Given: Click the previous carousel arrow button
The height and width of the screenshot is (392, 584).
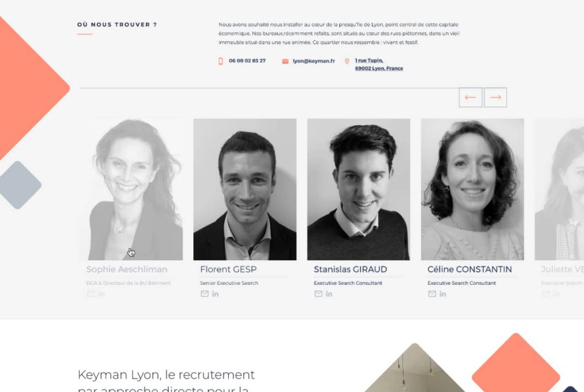Looking at the screenshot, I should pyautogui.click(x=471, y=97).
